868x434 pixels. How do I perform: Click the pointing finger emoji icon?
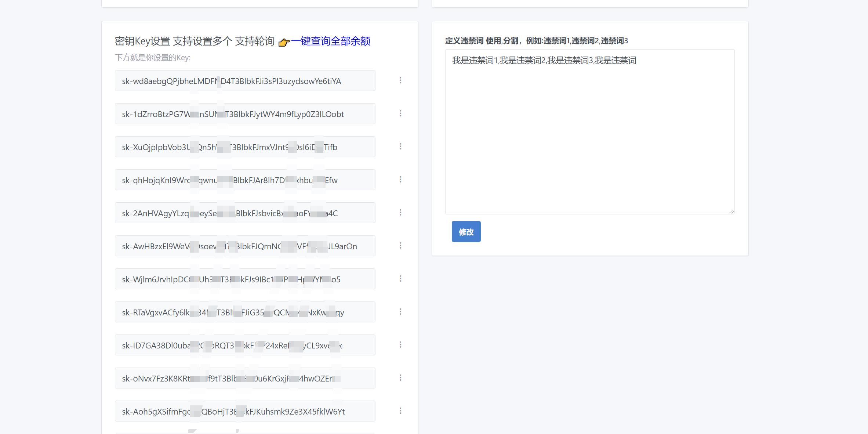click(x=283, y=42)
